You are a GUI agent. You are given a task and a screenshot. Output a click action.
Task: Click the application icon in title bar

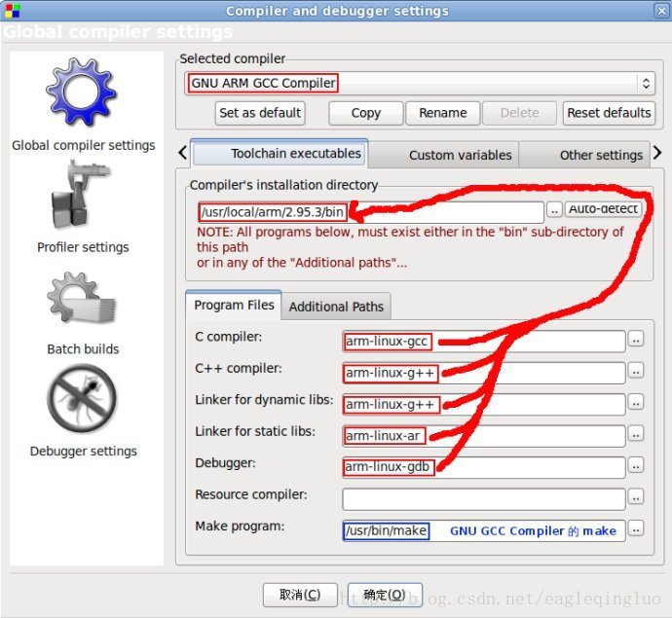pyautogui.click(x=13, y=11)
